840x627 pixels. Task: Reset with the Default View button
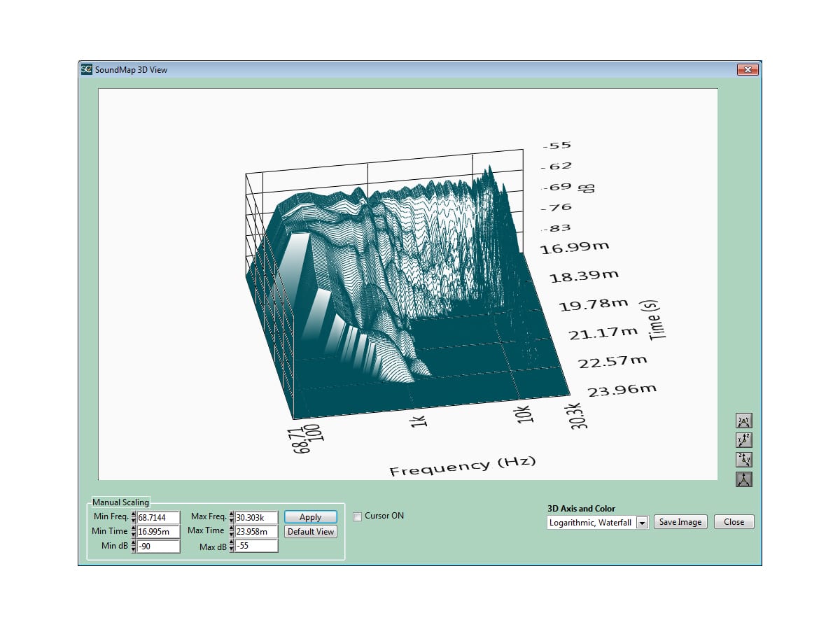310,532
